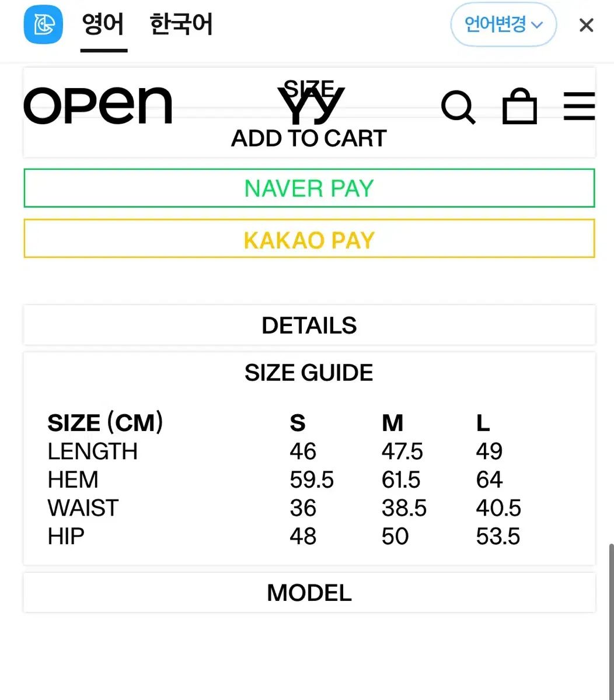Open the 언어변경 language dropdown
Screen dimensions: 614x700
[504, 24]
